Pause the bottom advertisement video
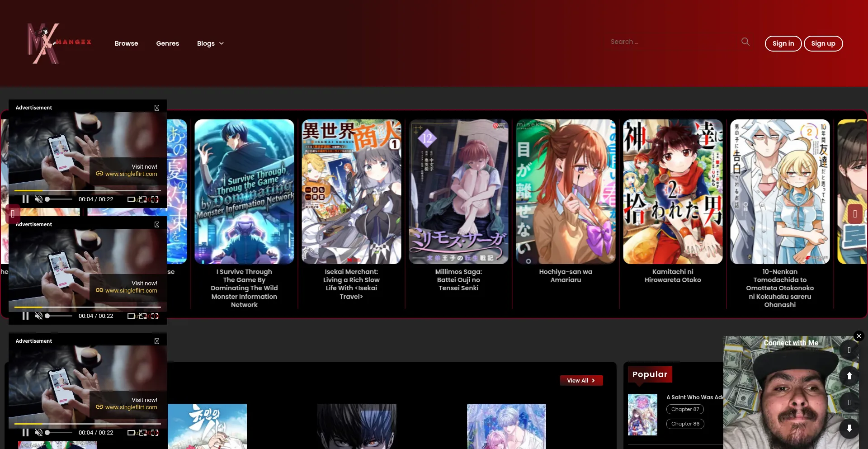The image size is (868, 449). pos(25,433)
